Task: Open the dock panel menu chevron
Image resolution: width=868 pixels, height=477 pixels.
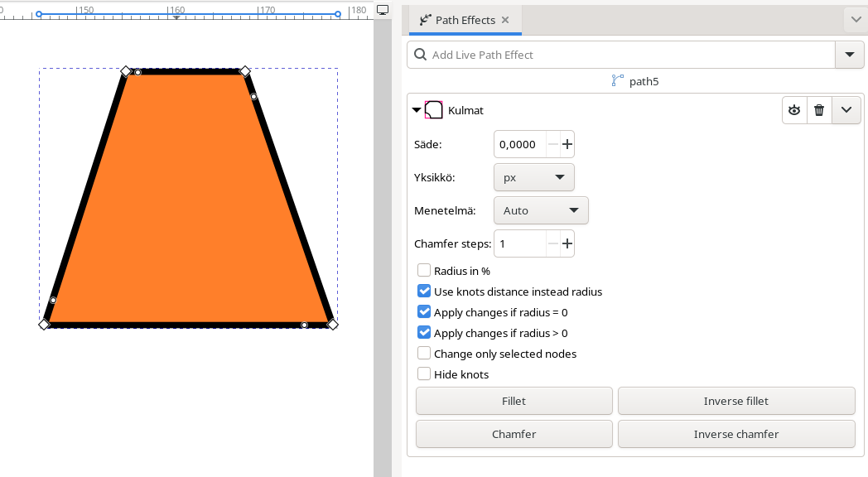Action: coord(855,20)
